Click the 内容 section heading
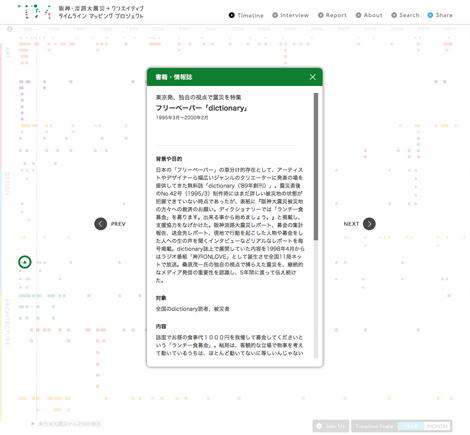The height and width of the screenshot is (435, 470). pyautogui.click(x=161, y=326)
